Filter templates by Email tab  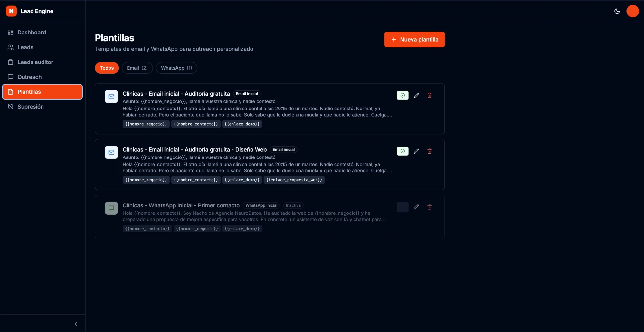[x=137, y=68]
